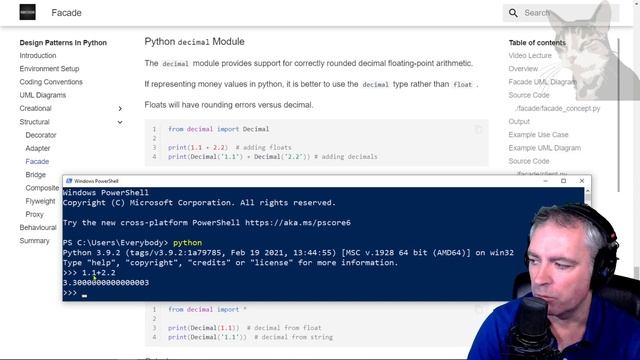Open the Environment Setup page
The height and width of the screenshot is (360, 640).
point(49,69)
